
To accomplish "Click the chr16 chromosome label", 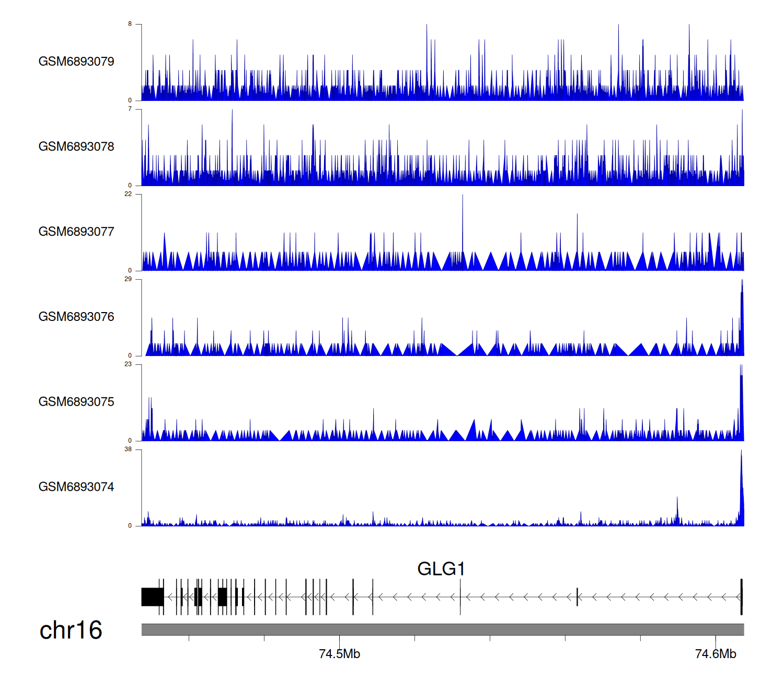I will coord(71,630).
